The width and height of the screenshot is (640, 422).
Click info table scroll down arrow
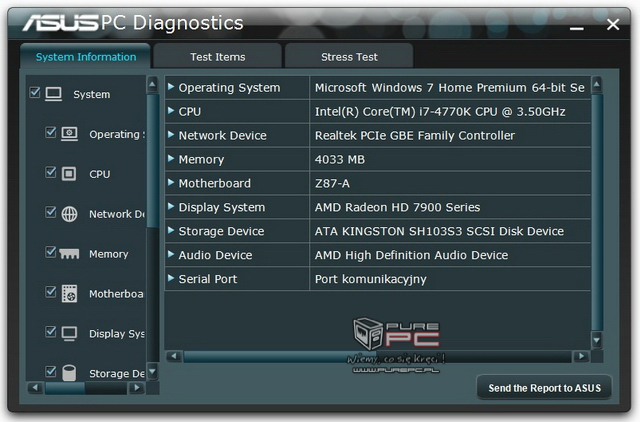click(x=597, y=340)
